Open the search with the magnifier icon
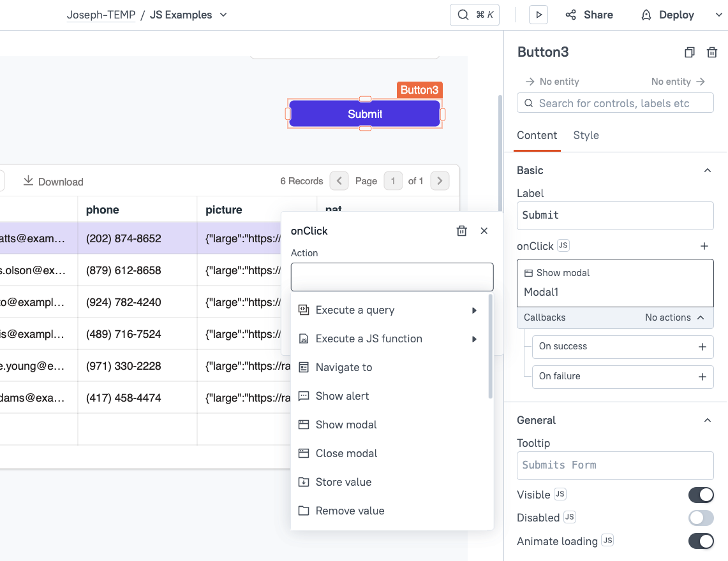Image resolution: width=728 pixels, height=561 pixels. pyautogui.click(x=464, y=14)
